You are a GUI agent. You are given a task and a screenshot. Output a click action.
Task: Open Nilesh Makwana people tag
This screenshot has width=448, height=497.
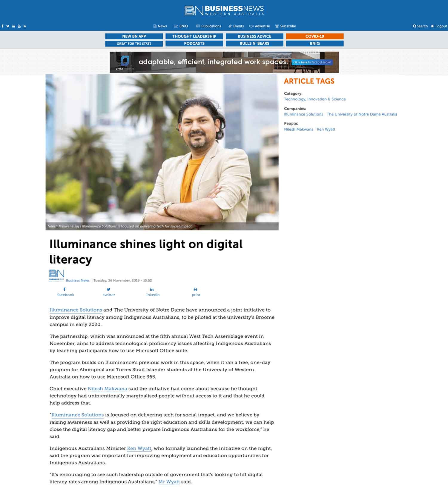(x=299, y=129)
